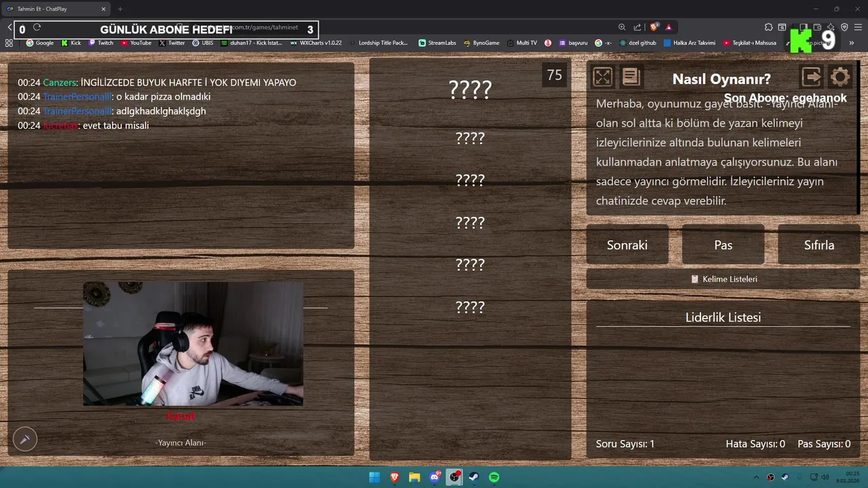868x488 pixels.
Task: Open File Explorer from taskbar
Action: pyautogui.click(x=414, y=477)
